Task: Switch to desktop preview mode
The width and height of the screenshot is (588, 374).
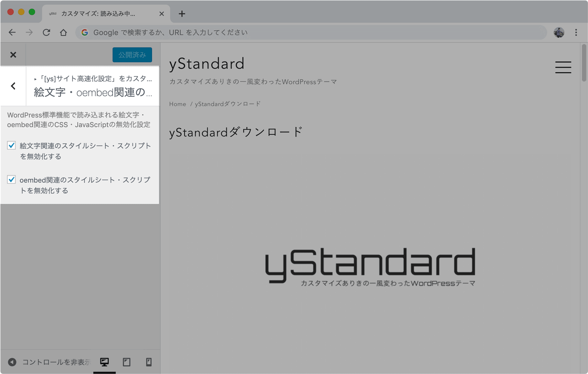Action: [x=104, y=362]
